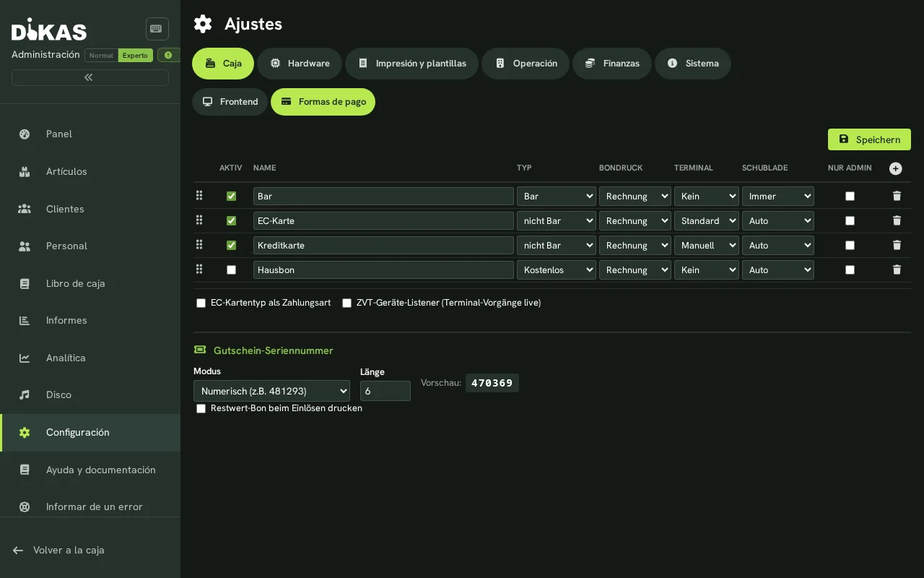Screen dimensions: 924x578
Task: Open the Terminal dropdown for Kreditkarte
Action: click(x=707, y=245)
